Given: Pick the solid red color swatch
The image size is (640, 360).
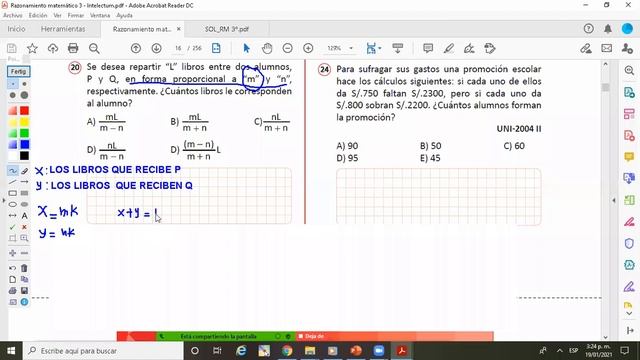Looking at the screenshot, I should click(24, 111).
